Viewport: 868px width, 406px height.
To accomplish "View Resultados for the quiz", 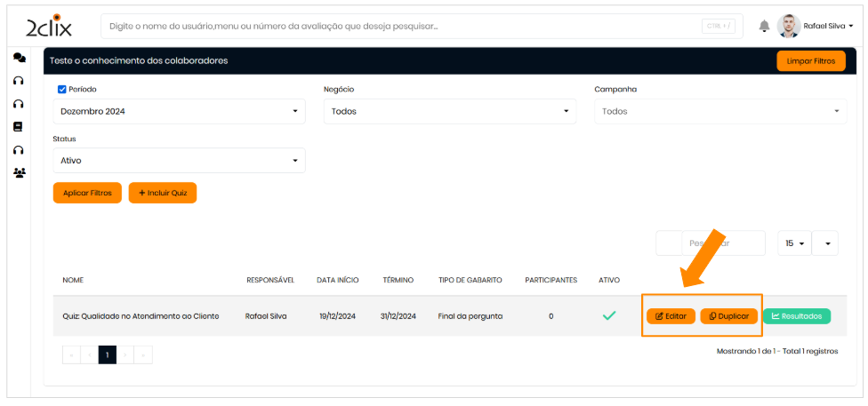I will 796,315.
